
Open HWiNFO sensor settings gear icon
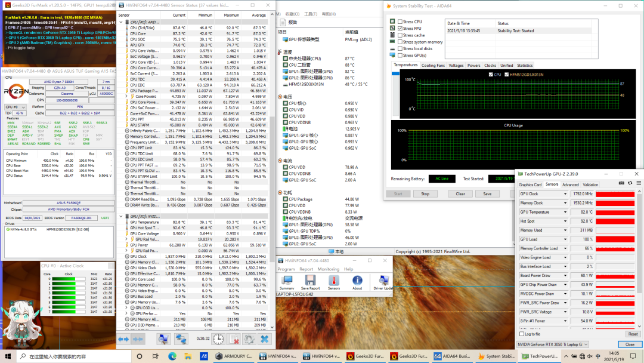[249, 339]
